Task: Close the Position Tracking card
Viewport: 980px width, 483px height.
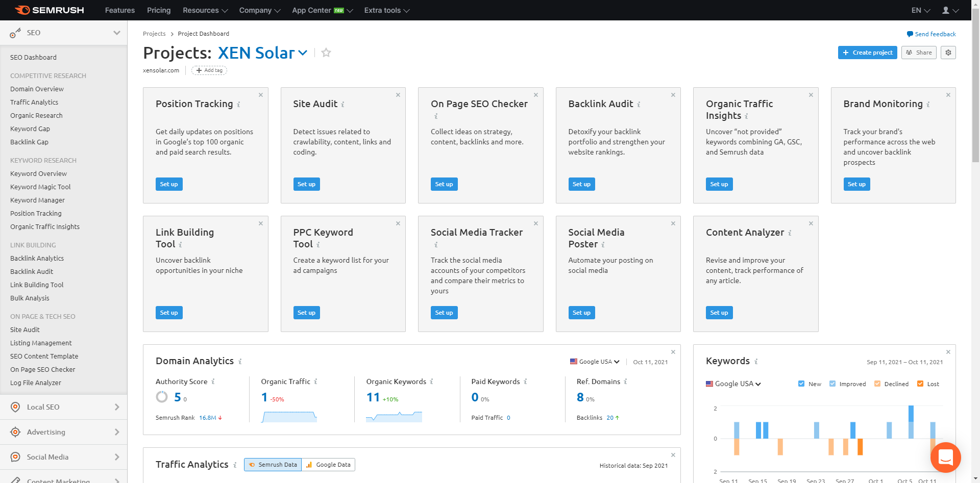Action: [260, 95]
